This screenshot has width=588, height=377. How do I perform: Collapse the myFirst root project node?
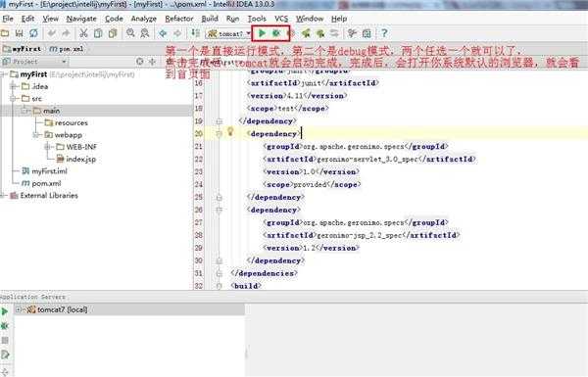click(3, 74)
